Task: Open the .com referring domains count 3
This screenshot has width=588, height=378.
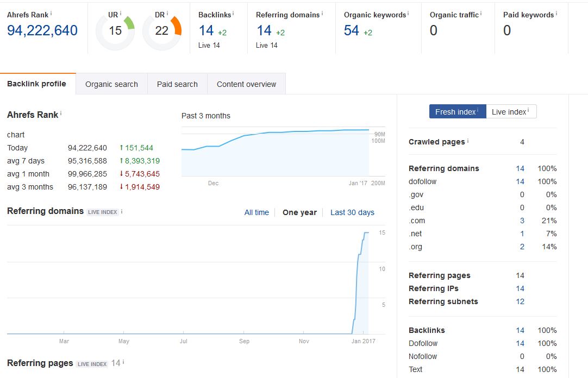Action: [x=522, y=220]
